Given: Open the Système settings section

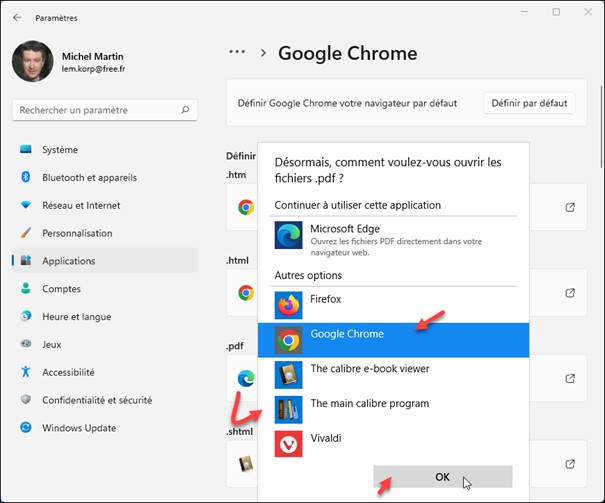Looking at the screenshot, I should pos(60,150).
